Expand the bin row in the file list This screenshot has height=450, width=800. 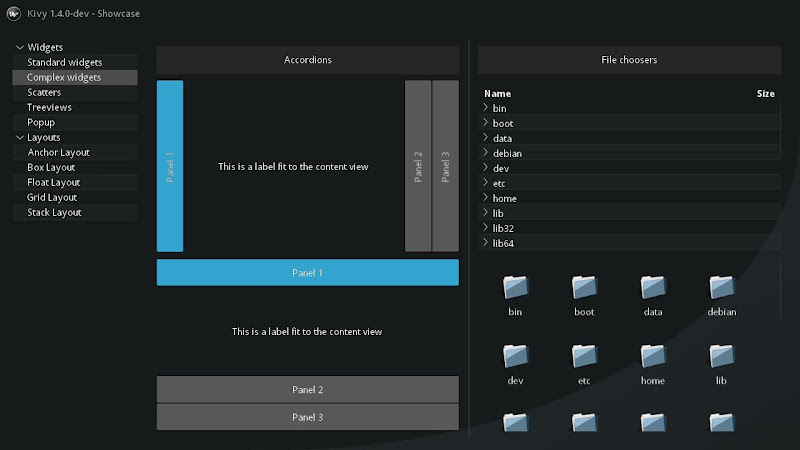click(486, 108)
